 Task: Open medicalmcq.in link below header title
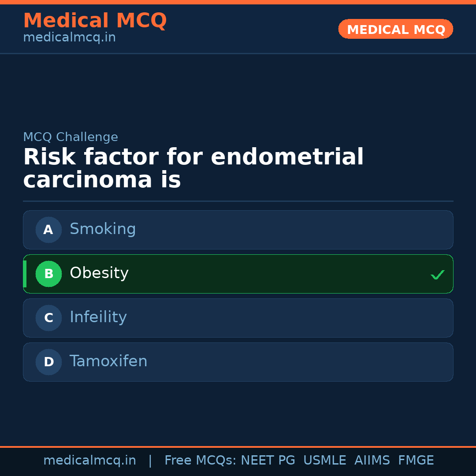(69, 37)
